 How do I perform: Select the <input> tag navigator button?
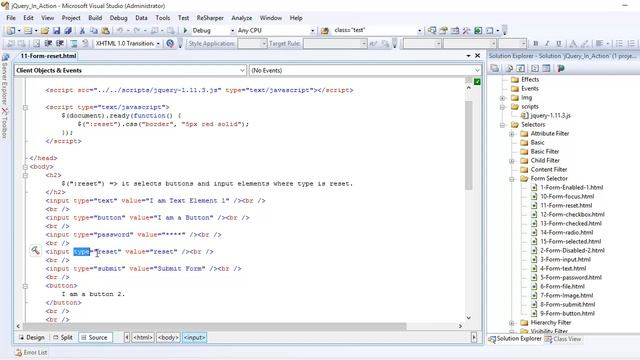(195, 338)
